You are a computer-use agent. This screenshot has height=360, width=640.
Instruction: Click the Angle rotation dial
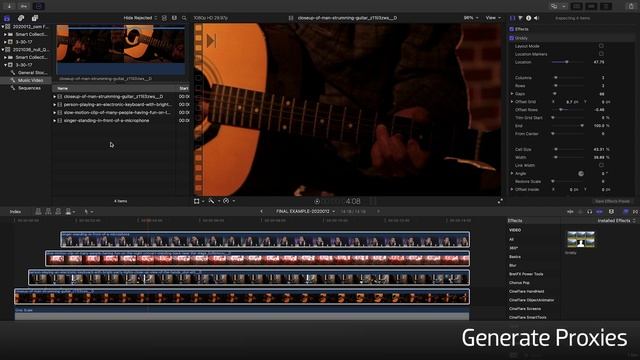coord(581,173)
